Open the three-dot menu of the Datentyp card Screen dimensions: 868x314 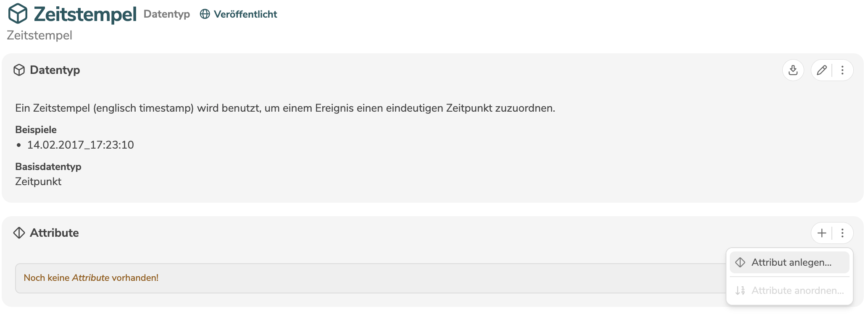[x=842, y=70]
